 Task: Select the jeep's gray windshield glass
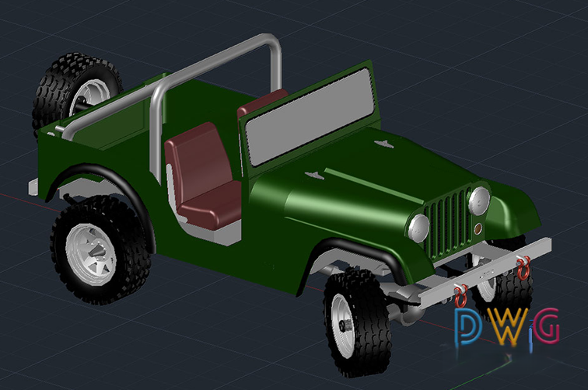(310, 117)
